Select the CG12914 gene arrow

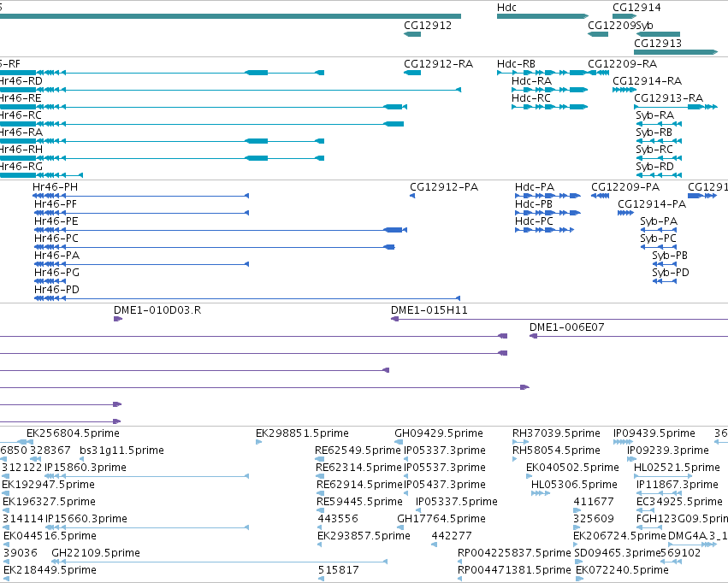624,16
